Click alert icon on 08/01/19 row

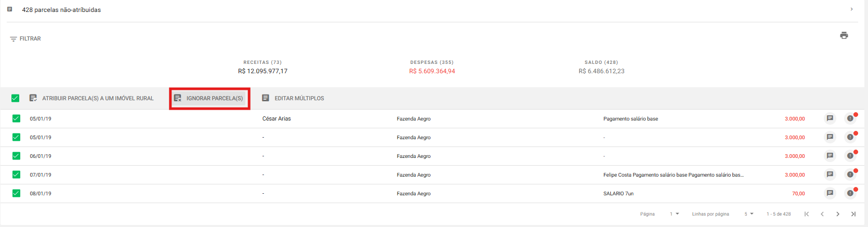click(x=850, y=193)
